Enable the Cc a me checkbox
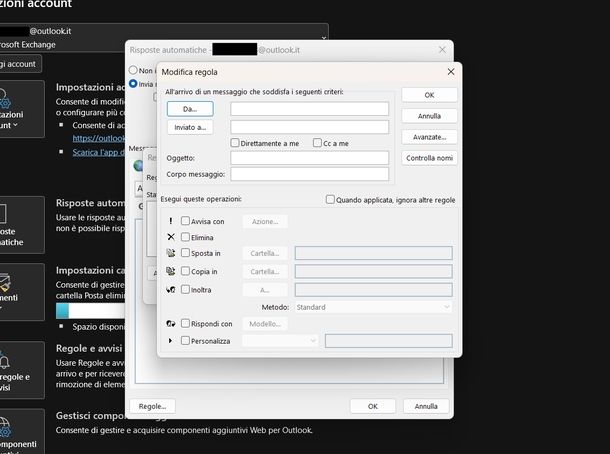The height and width of the screenshot is (454, 610). pyautogui.click(x=317, y=143)
